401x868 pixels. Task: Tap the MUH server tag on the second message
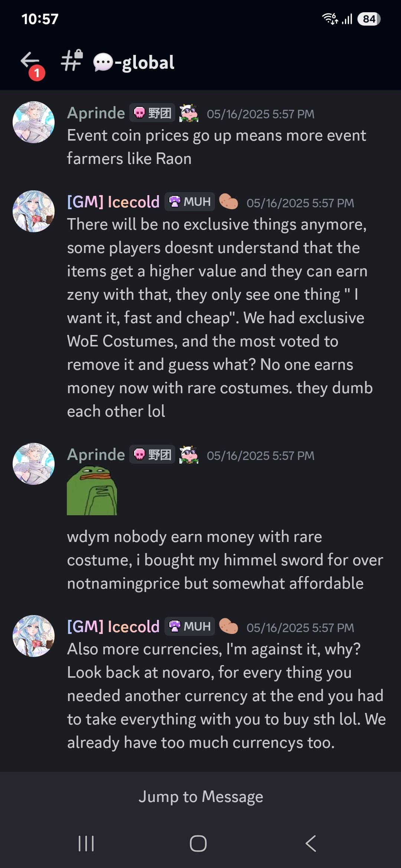tap(190, 202)
